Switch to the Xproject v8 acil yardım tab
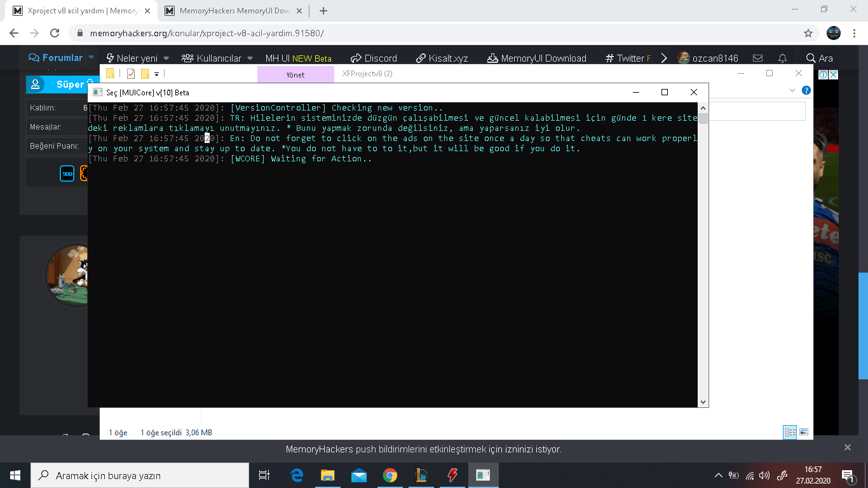 coord(81,11)
